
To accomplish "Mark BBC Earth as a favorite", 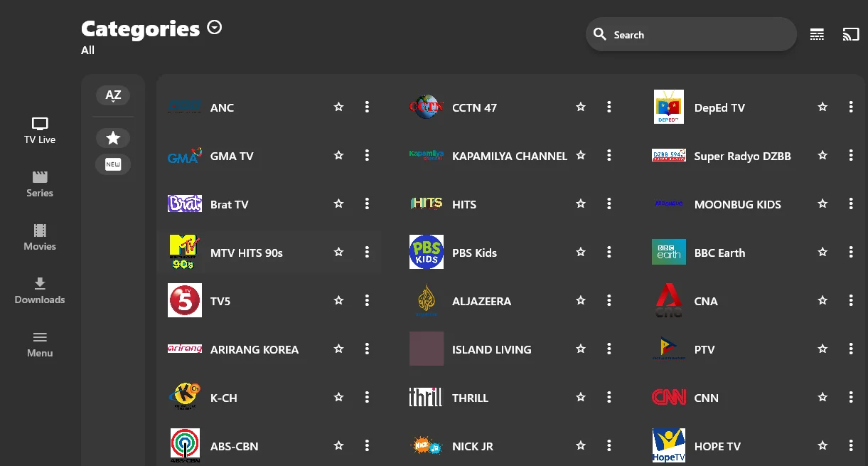I will tap(823, 252).
